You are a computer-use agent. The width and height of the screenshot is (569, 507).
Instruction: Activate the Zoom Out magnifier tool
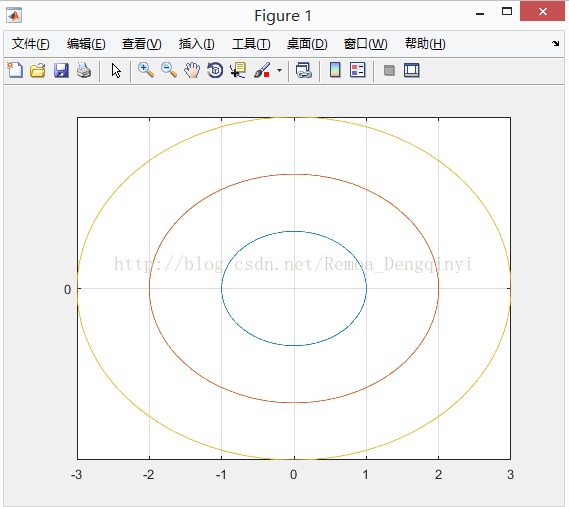pyautogui.click(x=169, y=70)
